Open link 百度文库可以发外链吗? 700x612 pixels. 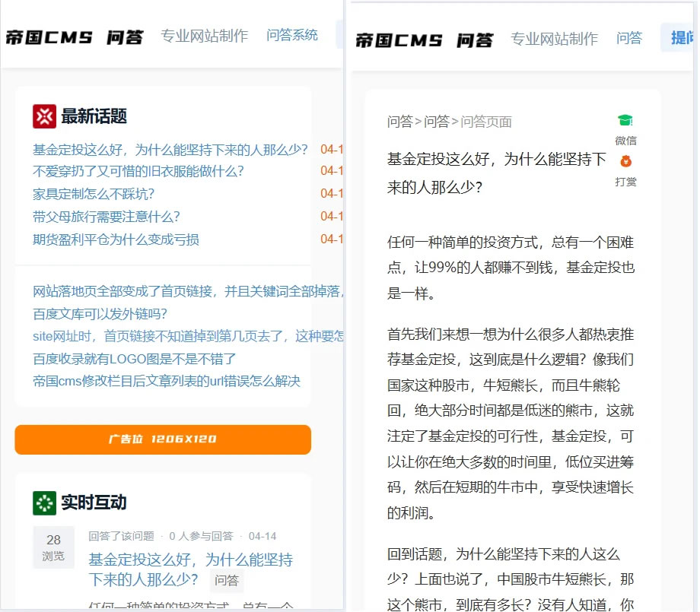[x=100, y=314]
